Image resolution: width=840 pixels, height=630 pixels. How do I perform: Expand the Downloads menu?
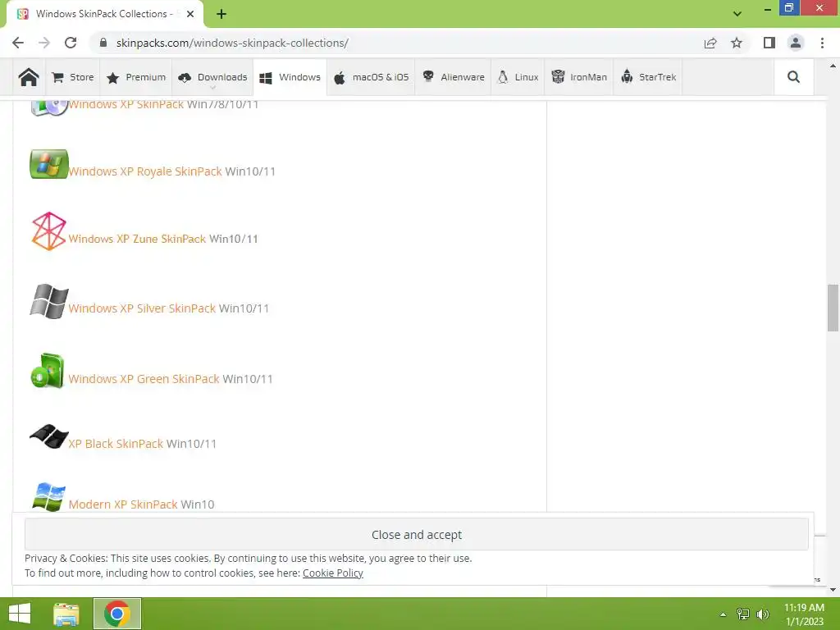coord(212,77)
